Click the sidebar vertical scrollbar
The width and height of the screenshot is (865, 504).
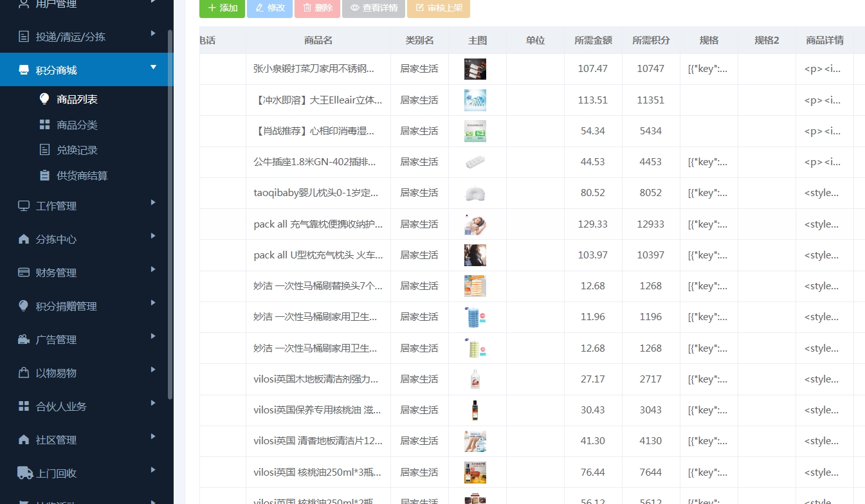(x=170, y=212)
